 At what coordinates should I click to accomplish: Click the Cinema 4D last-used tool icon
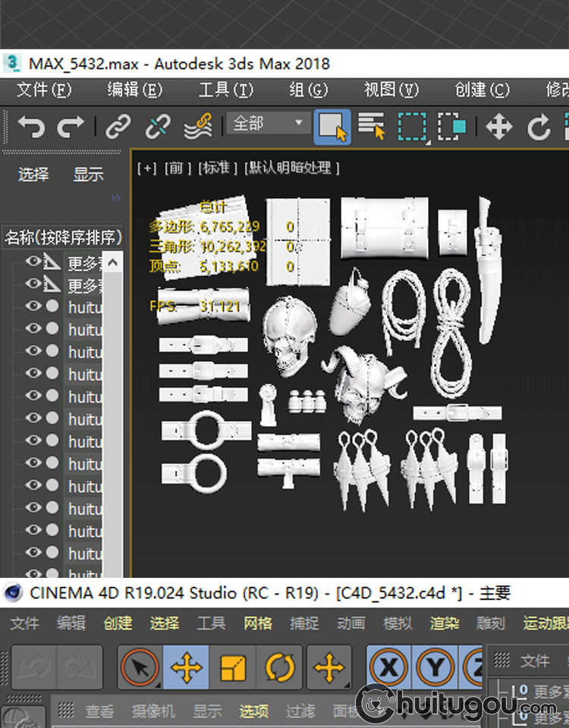coord(329,667)
